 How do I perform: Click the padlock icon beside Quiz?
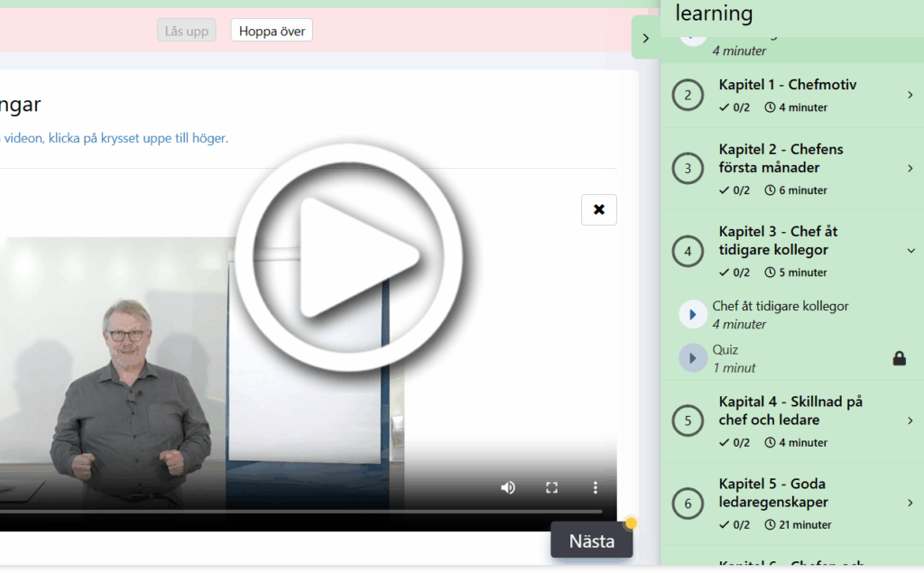coord(899,358)
